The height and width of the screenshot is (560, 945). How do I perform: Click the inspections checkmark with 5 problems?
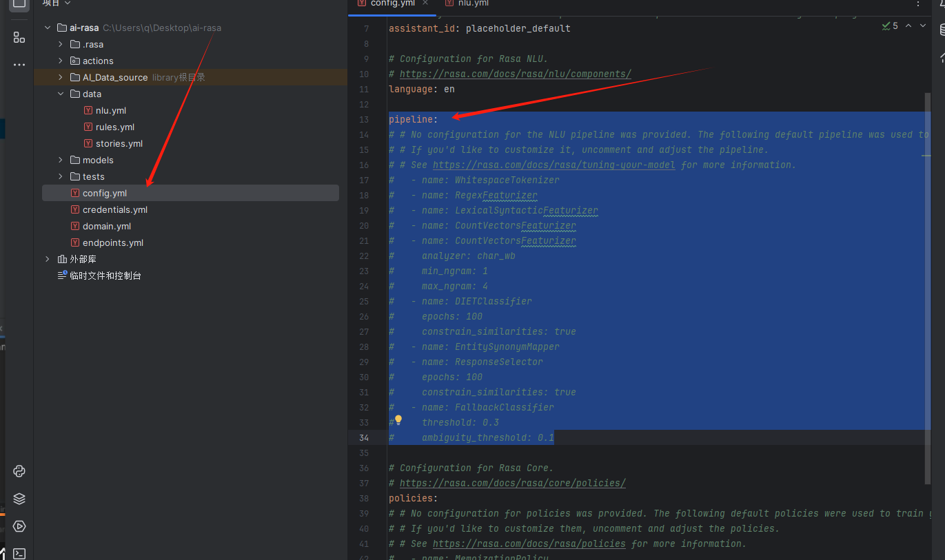click(x=890, y=25)
